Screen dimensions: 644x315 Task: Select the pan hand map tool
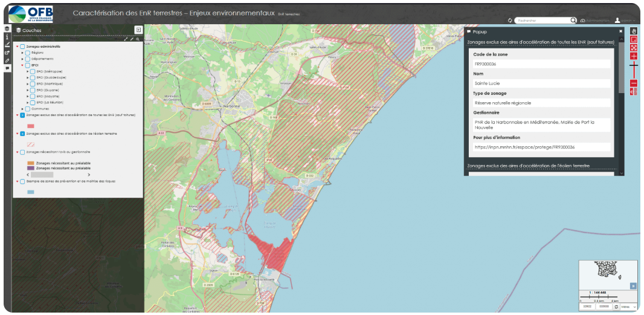pos(634,31)
